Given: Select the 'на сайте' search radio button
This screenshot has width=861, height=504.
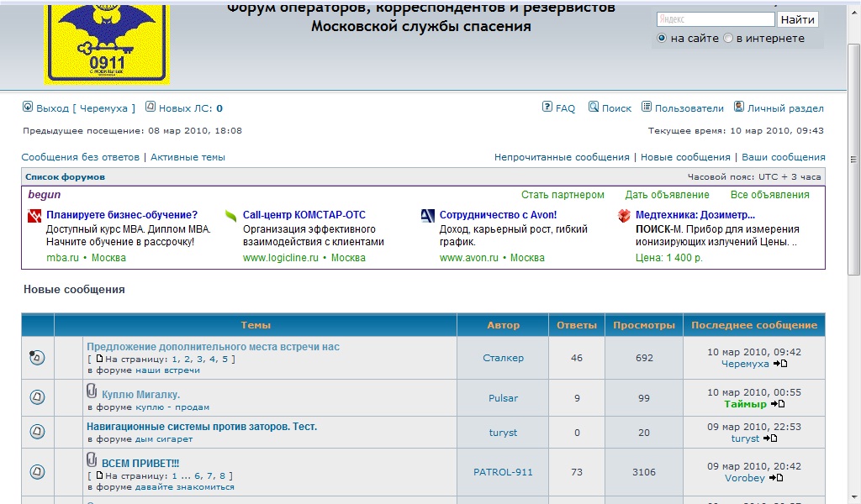Looking at the screenshot, I should 662,39.
